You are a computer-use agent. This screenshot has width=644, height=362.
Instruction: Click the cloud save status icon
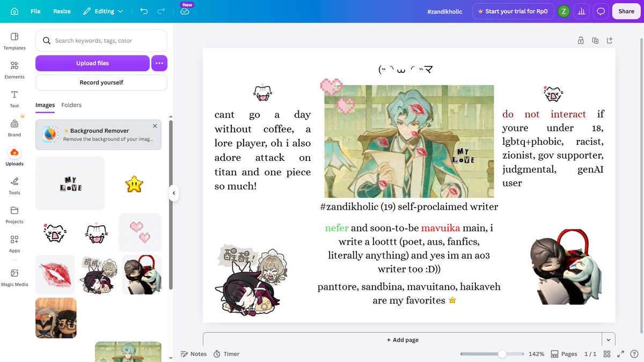point(185,11)
